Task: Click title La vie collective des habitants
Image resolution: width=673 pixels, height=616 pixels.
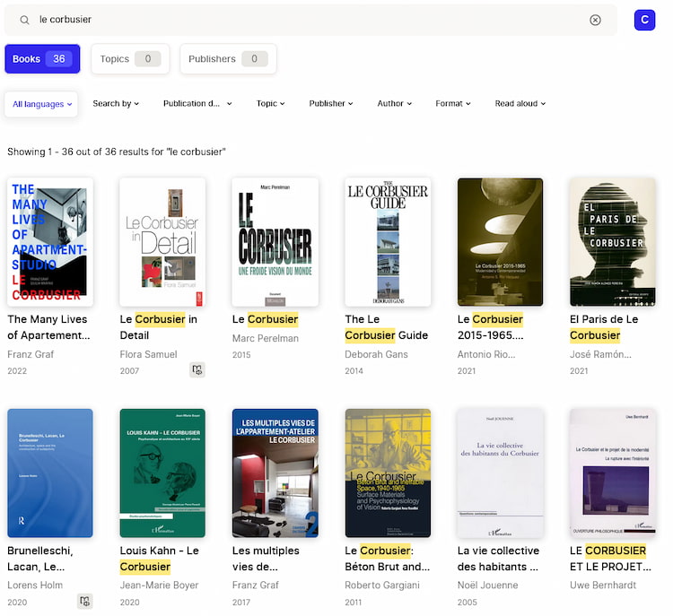Action: (498, 559)
